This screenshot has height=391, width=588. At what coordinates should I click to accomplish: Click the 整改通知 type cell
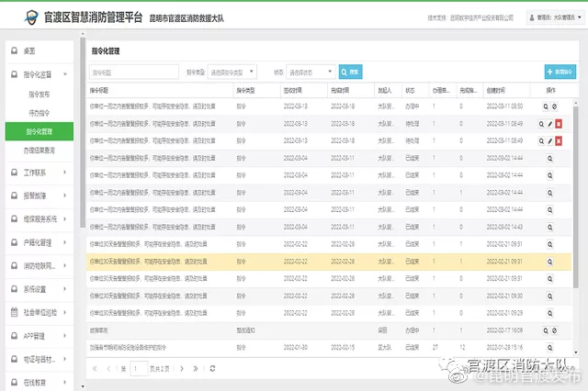tap(246, 330)
